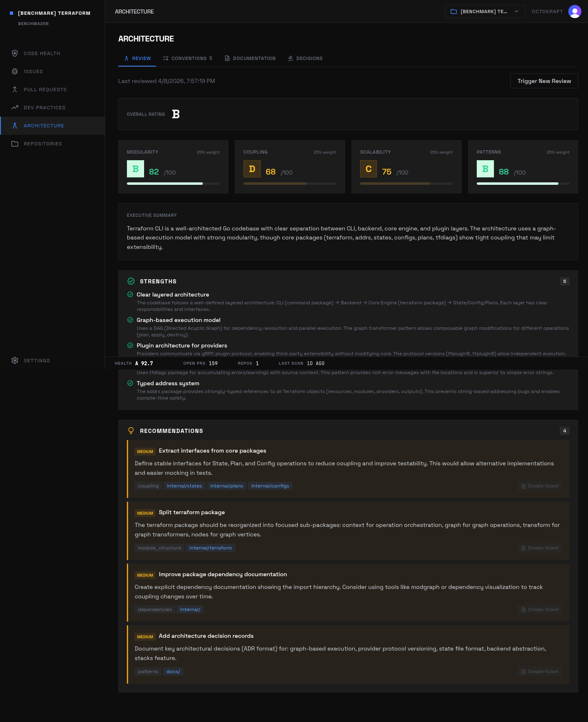Switch to the Conventions tab
Viewport: 588px width, 722px height.
[187, 58]
